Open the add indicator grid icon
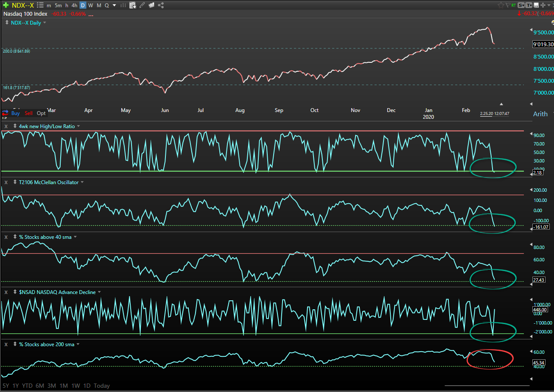 click(133, 6)
